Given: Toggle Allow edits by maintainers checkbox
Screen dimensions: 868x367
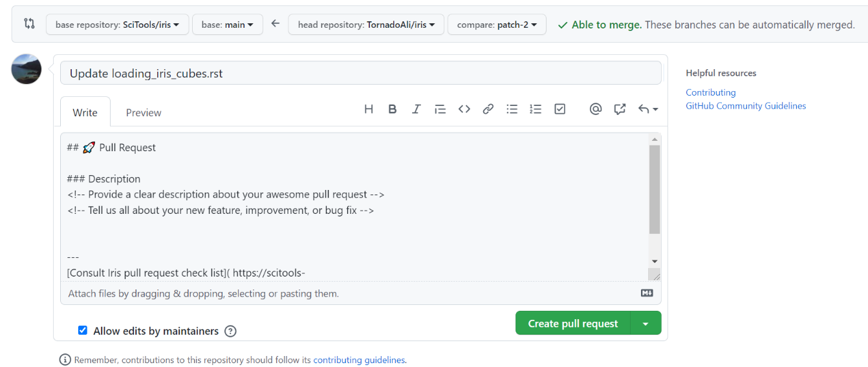Looking at the screenshot, I should point(83,330).
